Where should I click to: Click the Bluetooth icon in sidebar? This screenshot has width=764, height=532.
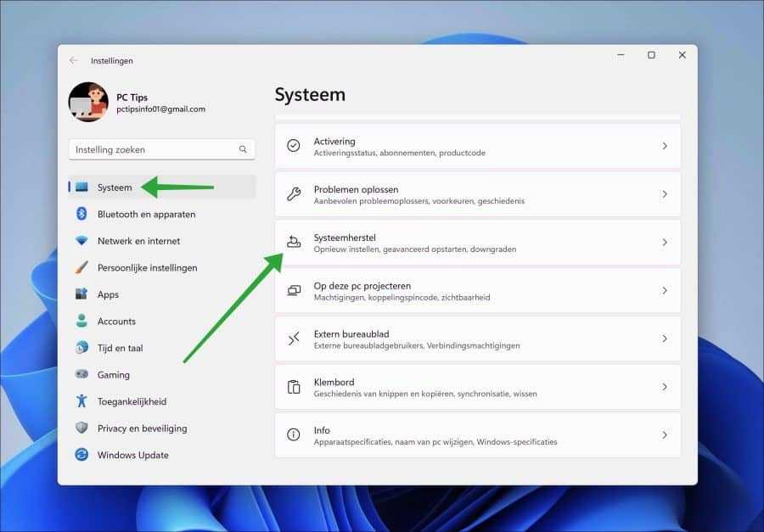(x=81, y=213)
